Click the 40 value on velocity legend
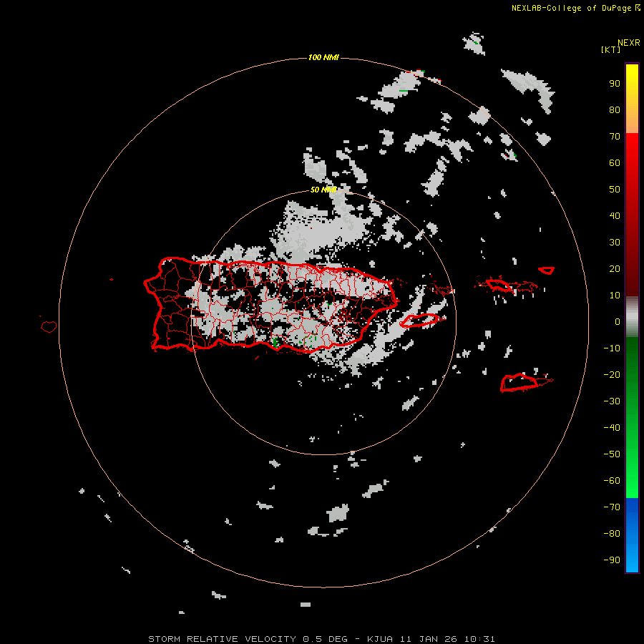Image resolution: width=644 pixels, height=644 pixels. coord(615,216)
